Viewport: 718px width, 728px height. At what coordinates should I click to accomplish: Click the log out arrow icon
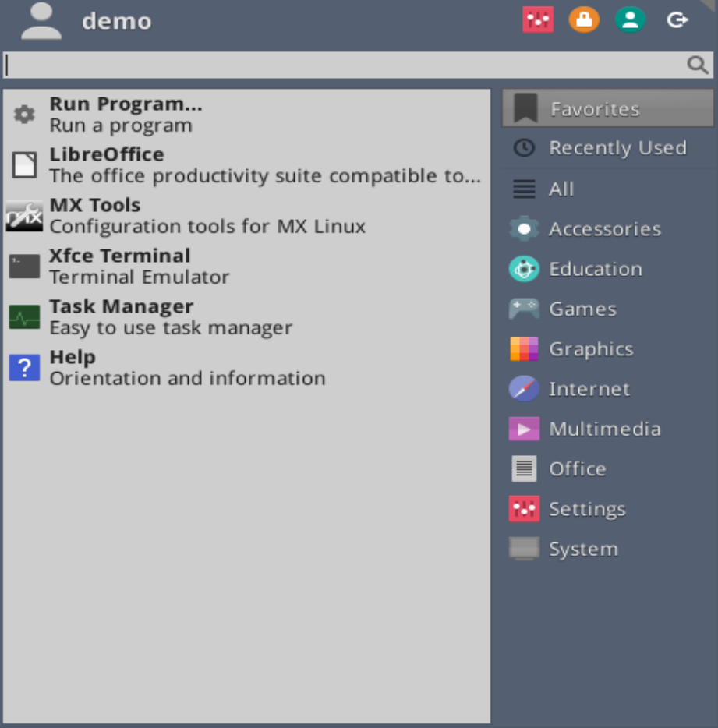pyautogui.click(x=677, y=20)
